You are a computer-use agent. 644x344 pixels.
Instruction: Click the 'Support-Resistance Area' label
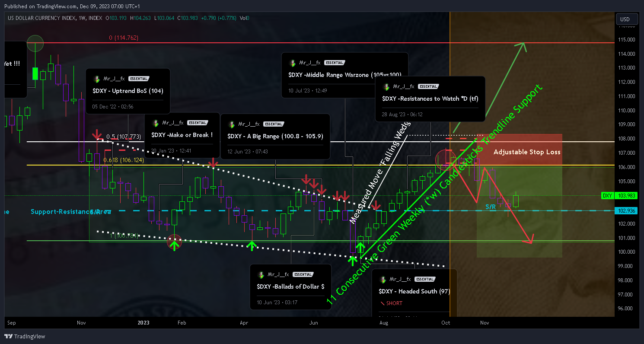(x=71, y=212)
